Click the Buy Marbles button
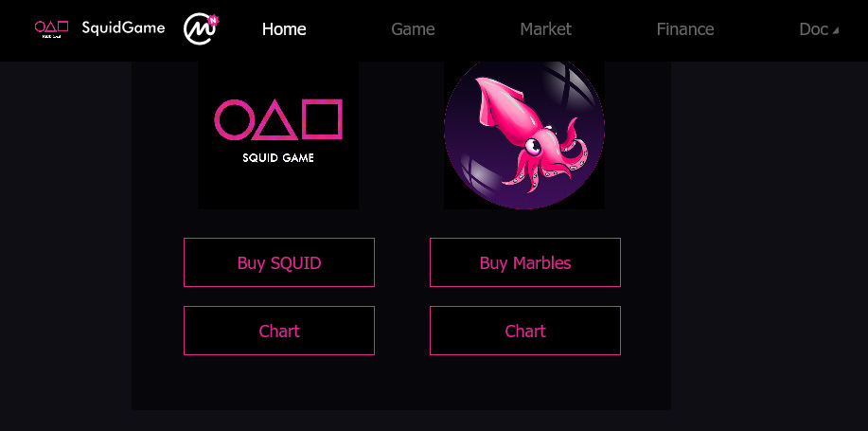This screenshot has width=868, height=431. coord(525,262)
